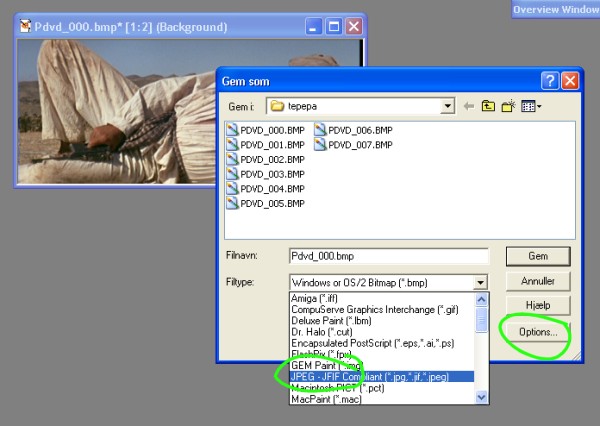Click the dialog help question mark icon
Image resolution: width=600 pixels, height=426 pixels.
tap(550, 81)
